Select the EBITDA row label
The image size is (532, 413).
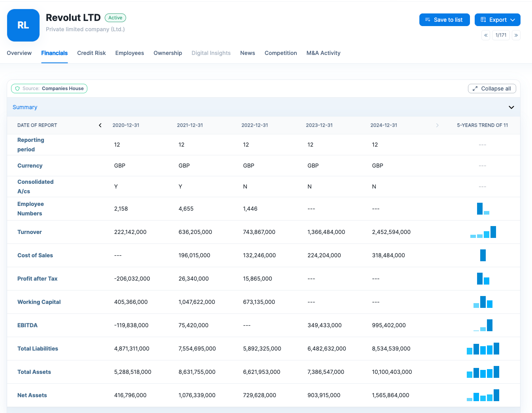pyautogui.click(x=28, y=325)
